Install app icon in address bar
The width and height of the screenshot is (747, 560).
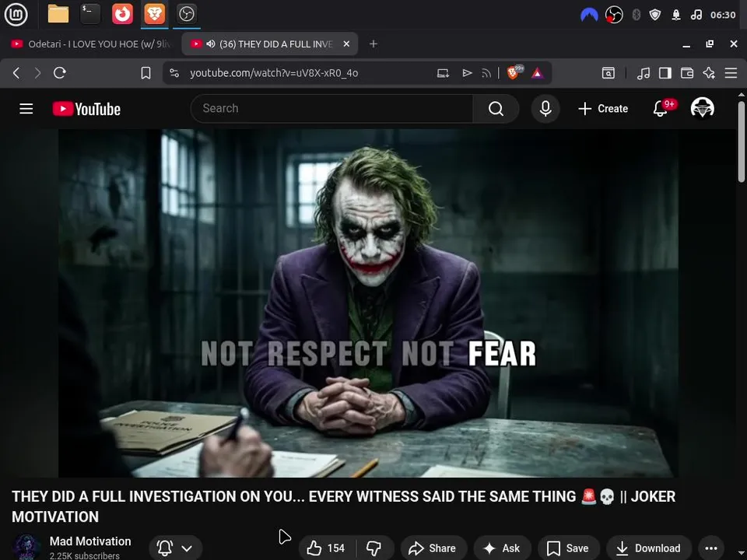click(x=443, y=73)
